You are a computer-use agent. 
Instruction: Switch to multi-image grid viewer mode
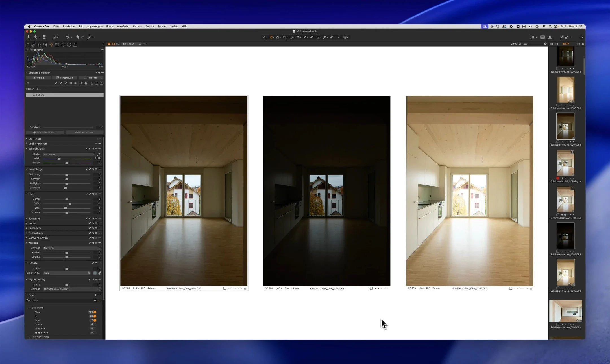click(109, 44)
